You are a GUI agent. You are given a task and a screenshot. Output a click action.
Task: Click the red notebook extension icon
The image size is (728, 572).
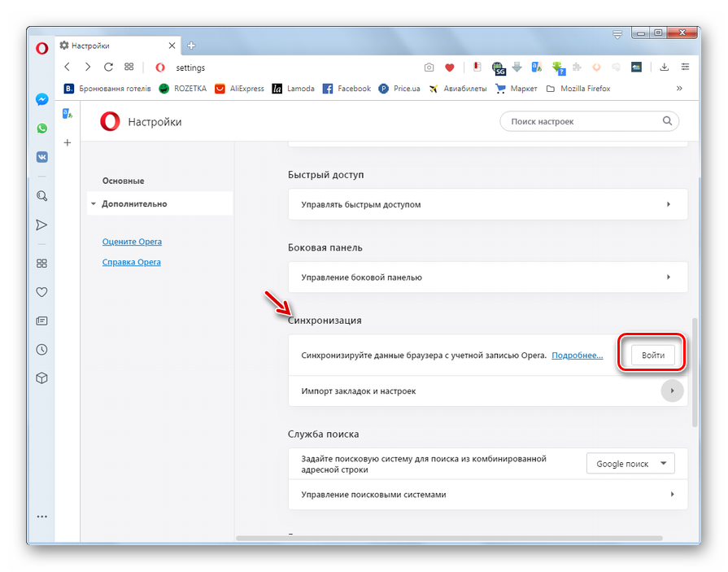pos(477,67)
